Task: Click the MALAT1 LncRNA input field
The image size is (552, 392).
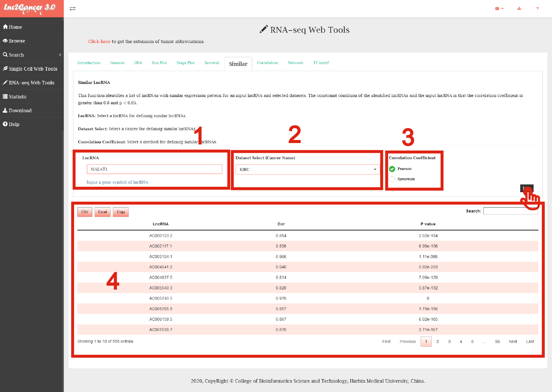Action: point(154,169)
